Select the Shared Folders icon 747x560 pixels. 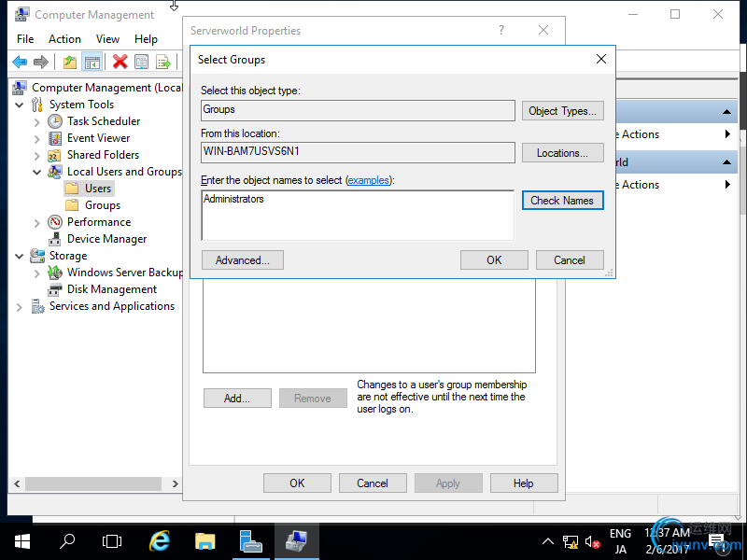coord(54,155)
